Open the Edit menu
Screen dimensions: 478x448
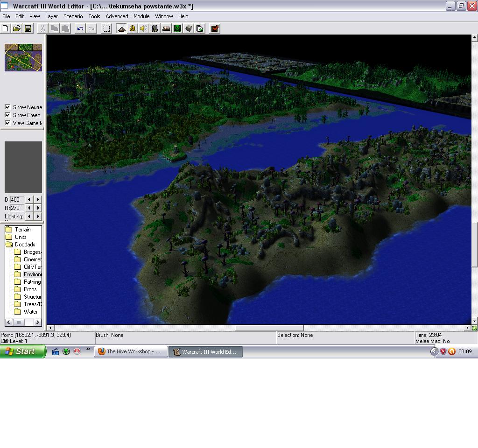20,16
